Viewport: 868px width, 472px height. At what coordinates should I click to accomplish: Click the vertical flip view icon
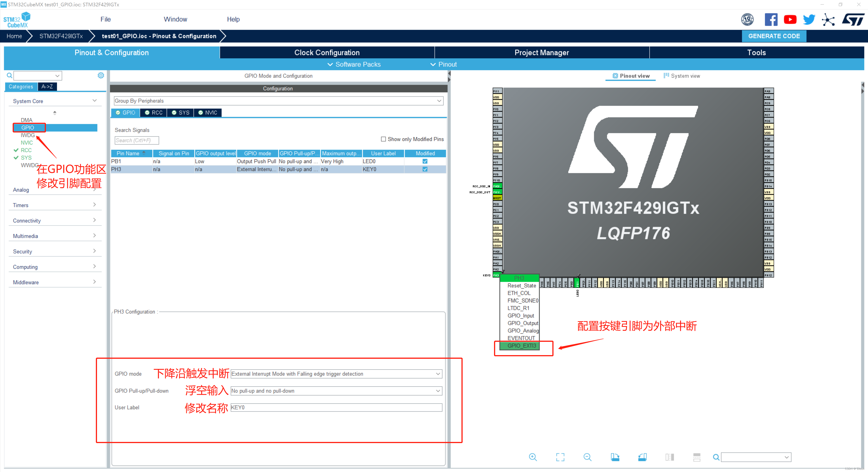(669, 457)
